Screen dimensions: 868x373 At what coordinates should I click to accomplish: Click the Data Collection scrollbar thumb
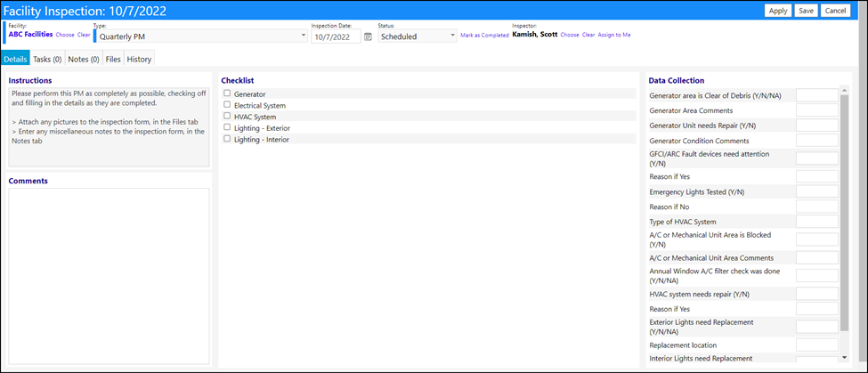click(x=844, y=213)
